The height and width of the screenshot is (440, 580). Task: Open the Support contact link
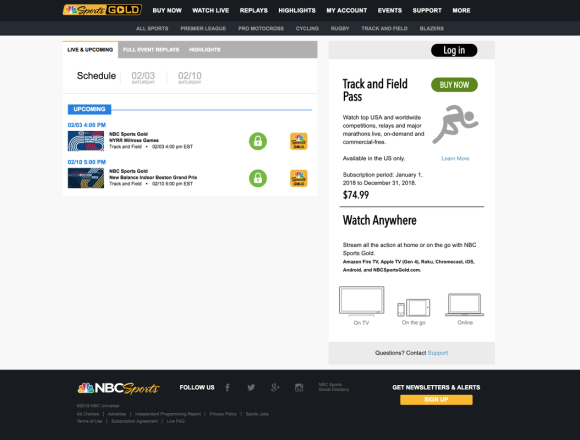coord(438,353)
